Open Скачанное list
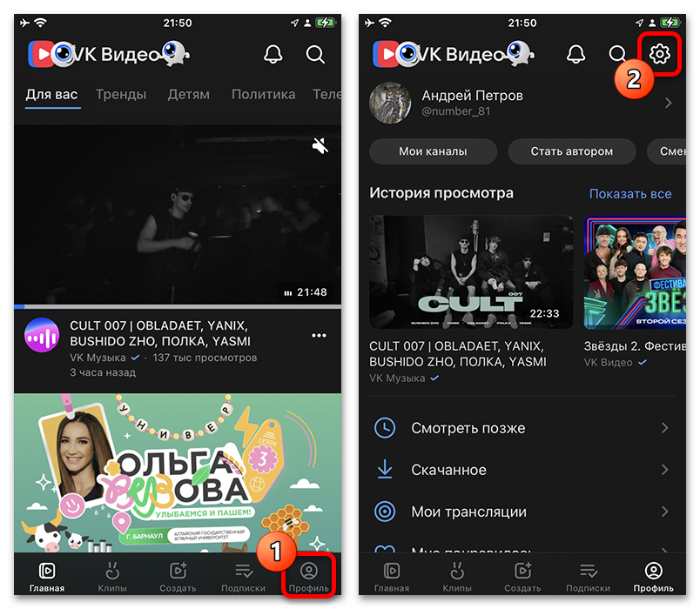The image size is (700, 609). [x=522, y=470]
